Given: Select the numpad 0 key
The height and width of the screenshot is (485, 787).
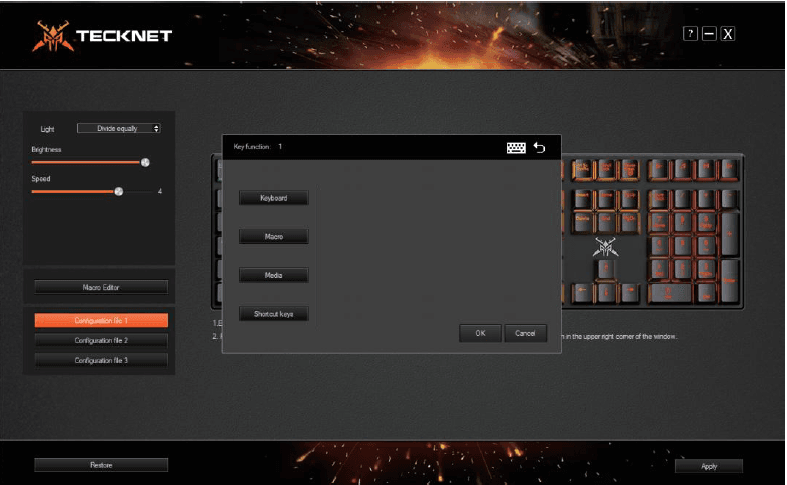Looking at the screenshot, I should [x=670, y=293].
